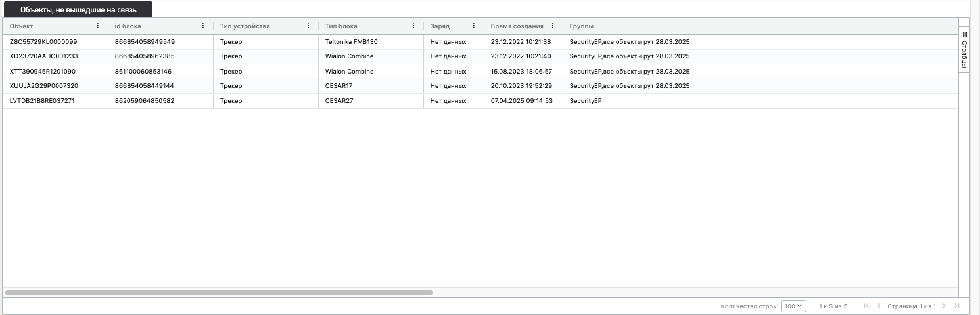
Task: Sort by the Время создания column header
Action: [517, 26]
